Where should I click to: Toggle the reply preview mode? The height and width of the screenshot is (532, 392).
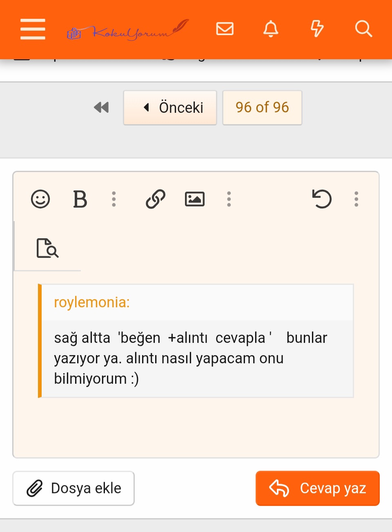pyautogui.click(x=47, y=248)
